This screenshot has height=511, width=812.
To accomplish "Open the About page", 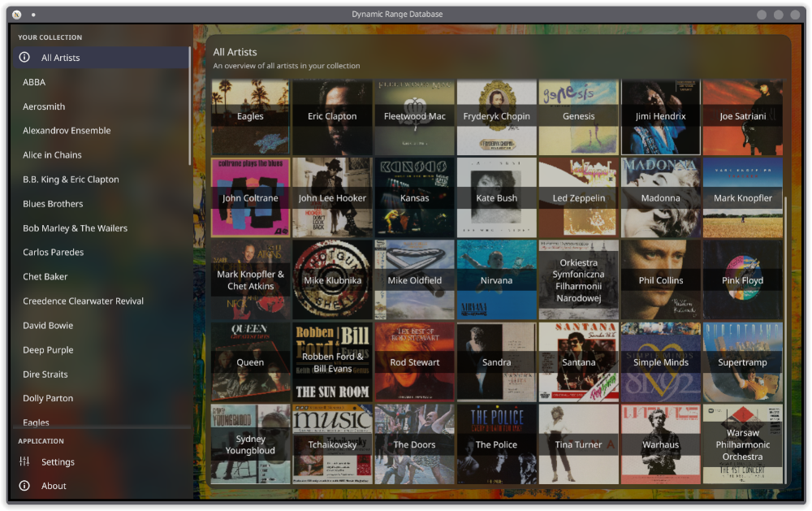I will [x=101, y=486].
